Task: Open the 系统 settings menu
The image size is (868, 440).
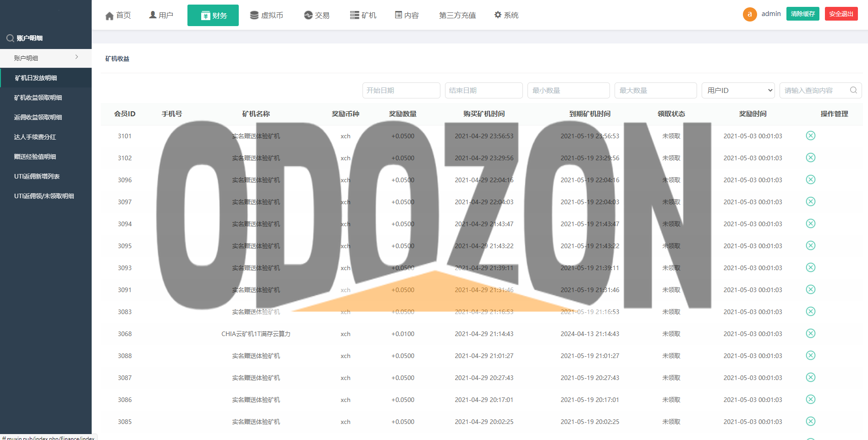Action: pyautogui.click(x=506, y=15)
